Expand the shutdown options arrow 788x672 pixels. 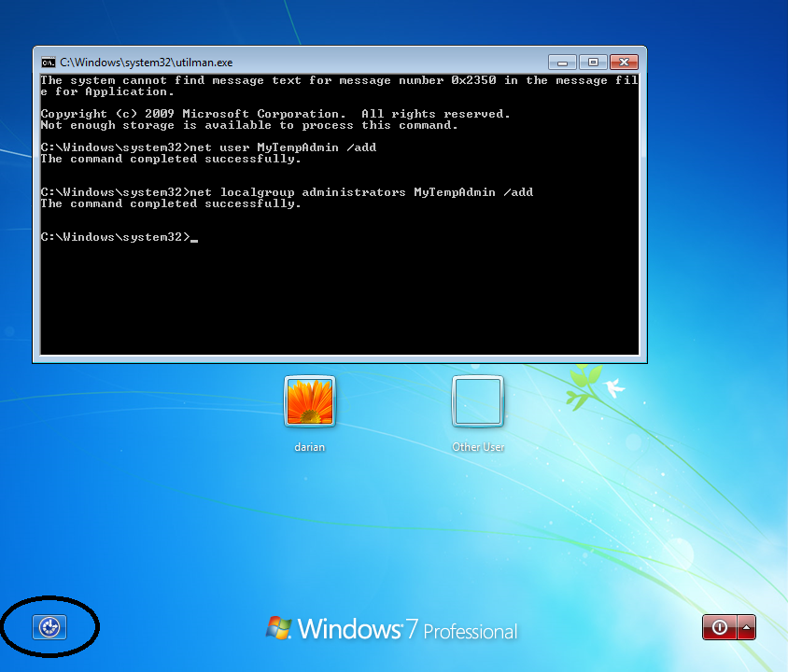744,627
